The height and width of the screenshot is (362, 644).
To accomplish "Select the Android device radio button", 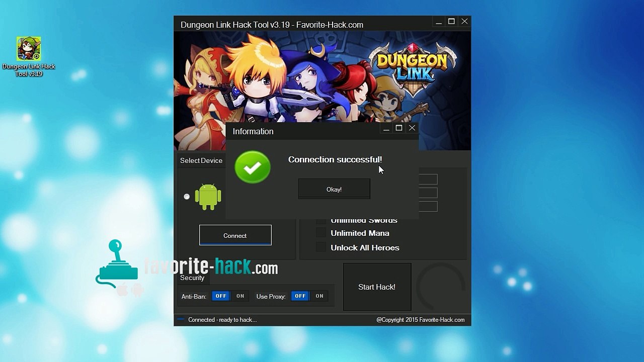I will coord(187,197).
